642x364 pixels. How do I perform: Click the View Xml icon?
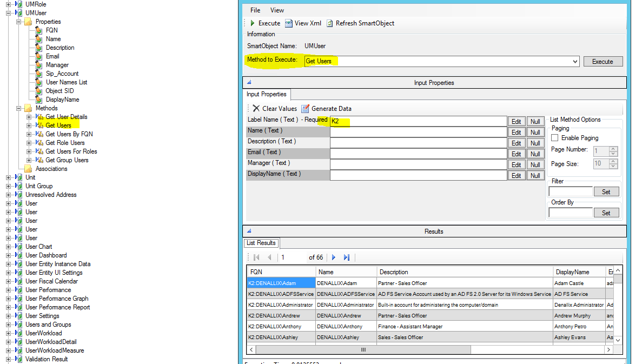289,23
